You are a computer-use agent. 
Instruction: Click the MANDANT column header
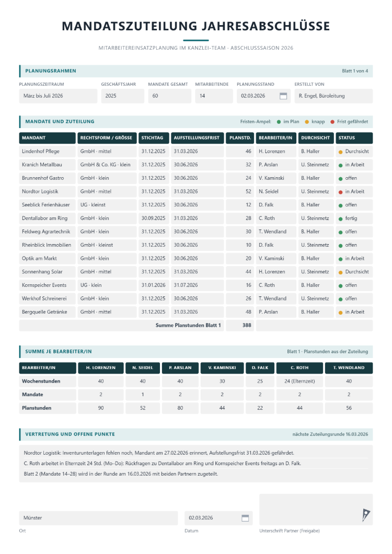coord(48,138)
